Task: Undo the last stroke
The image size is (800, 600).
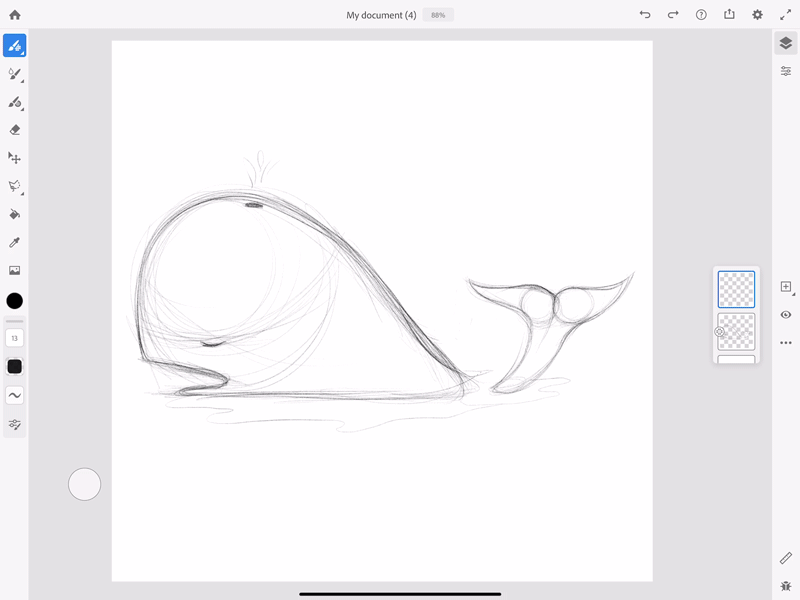Action: coord(644,15)
